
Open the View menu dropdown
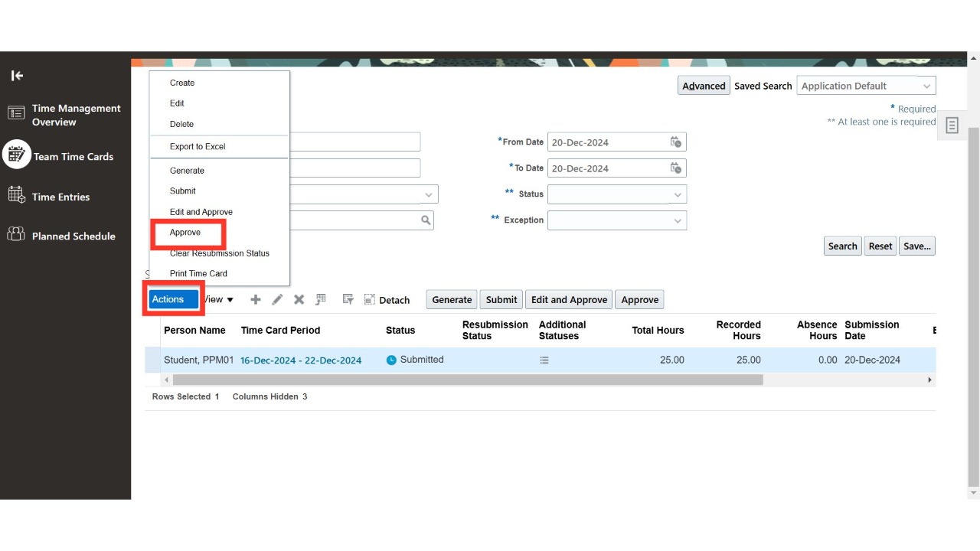click(220, 300)
